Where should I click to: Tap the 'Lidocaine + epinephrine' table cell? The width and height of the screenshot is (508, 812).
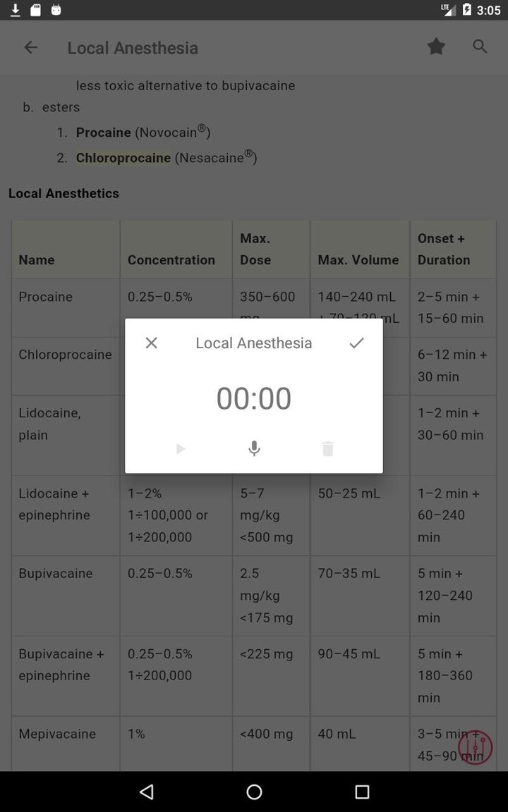click(x=66, y=515)
